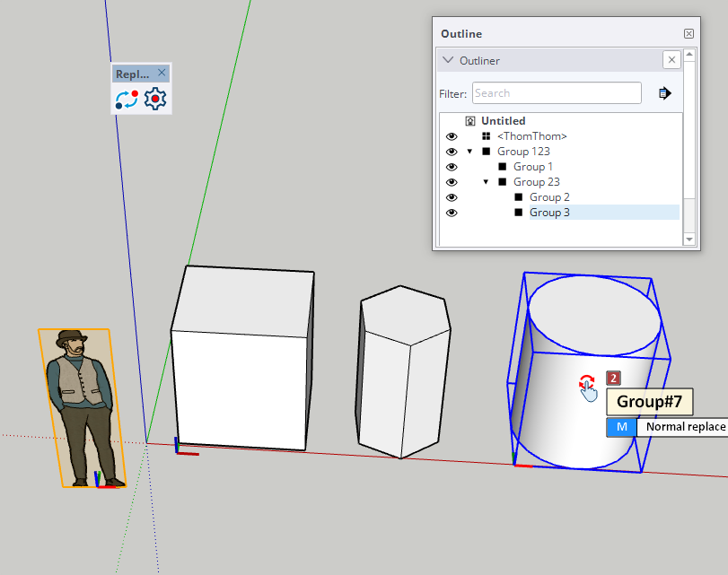Screen dimensions: 728x575
Task: Open Replace tool settings gear
Action: (x=156, y=99)
